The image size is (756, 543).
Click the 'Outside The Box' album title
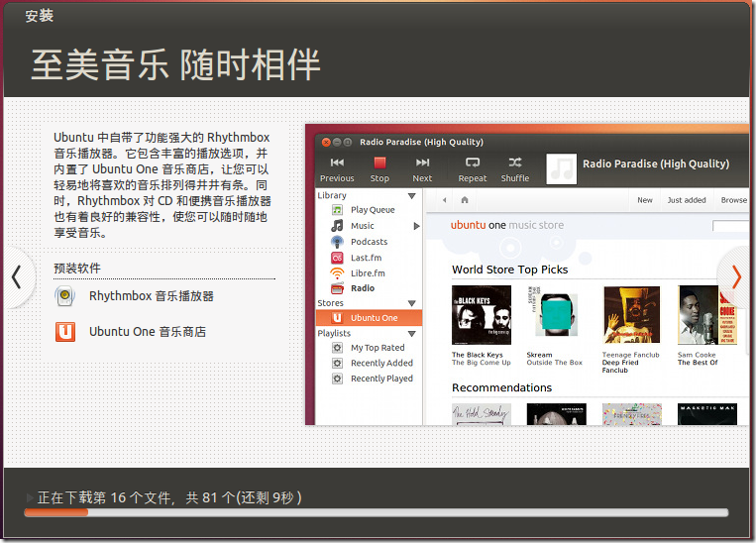click(555, 363)
